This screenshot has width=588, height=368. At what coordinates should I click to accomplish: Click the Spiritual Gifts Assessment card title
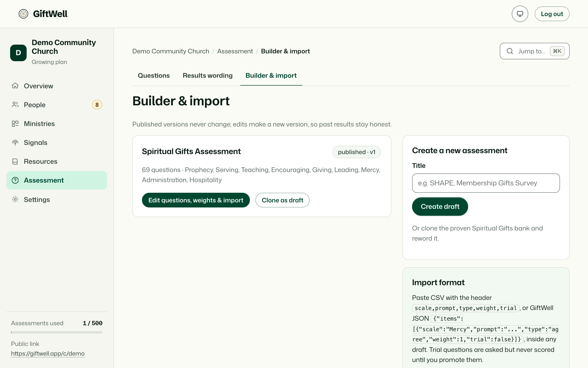[x=191, y=151]
